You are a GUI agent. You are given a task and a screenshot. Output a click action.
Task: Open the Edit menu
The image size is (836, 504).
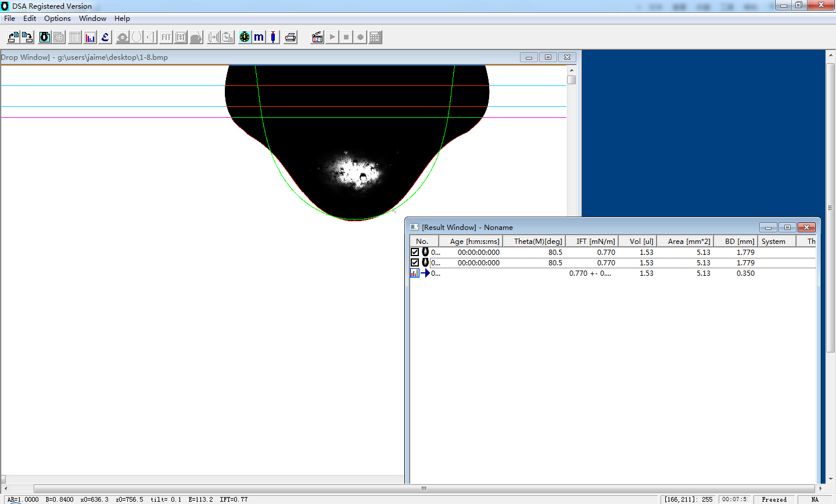29,18
